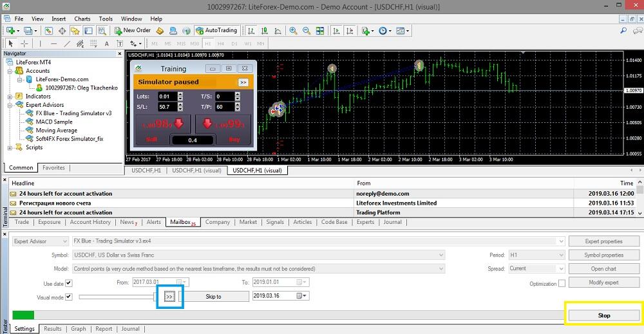Open the chart templates dropdown

pyautogui.click(x=402, y=30)
